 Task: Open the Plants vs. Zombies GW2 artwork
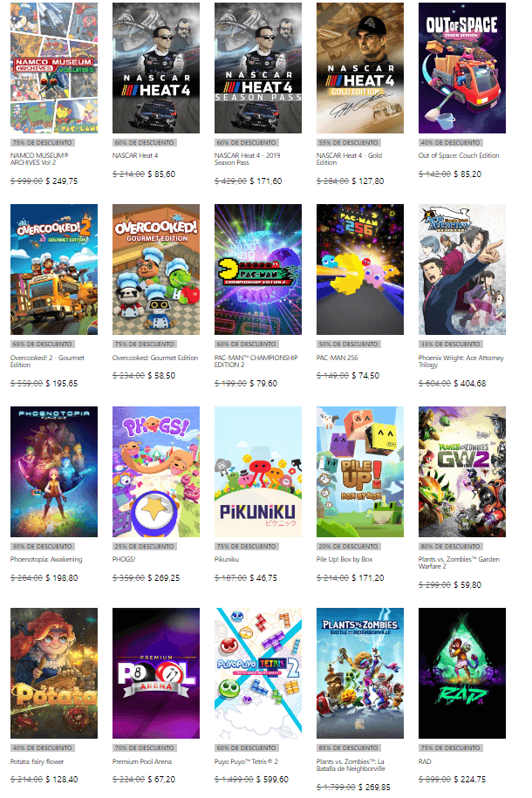462,471
